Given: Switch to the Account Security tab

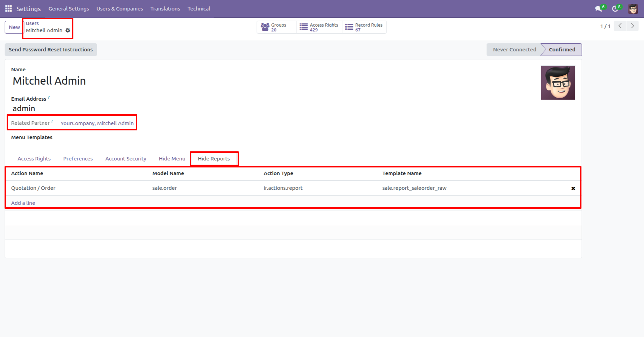Looking at the screenshot, I should tap(125, 158).
